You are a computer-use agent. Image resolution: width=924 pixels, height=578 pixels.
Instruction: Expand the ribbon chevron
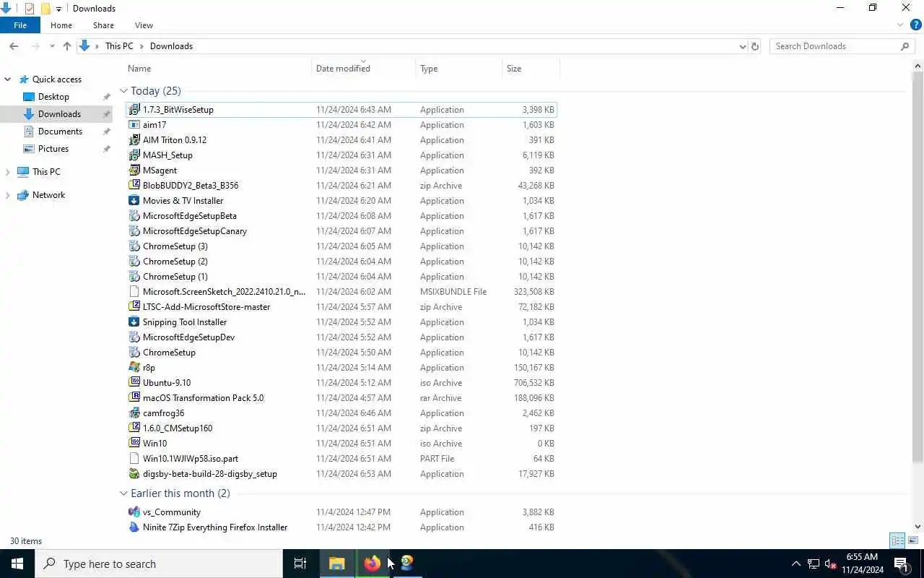pyautogui.click(x=900, y=25)
